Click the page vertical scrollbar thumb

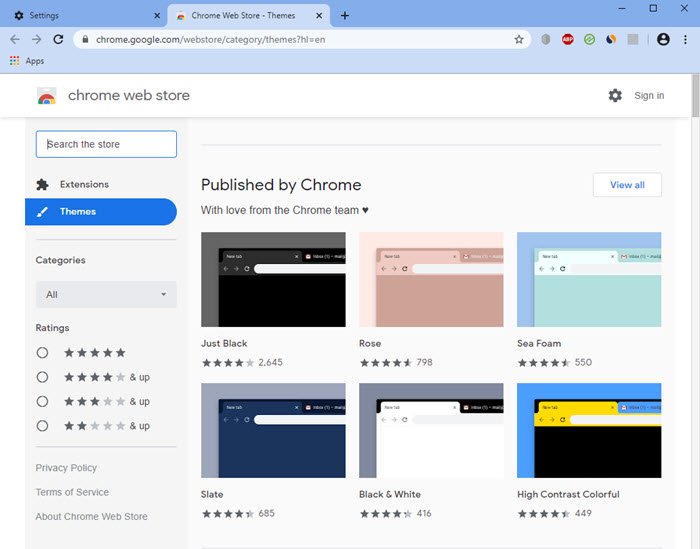tap(696, 96)
